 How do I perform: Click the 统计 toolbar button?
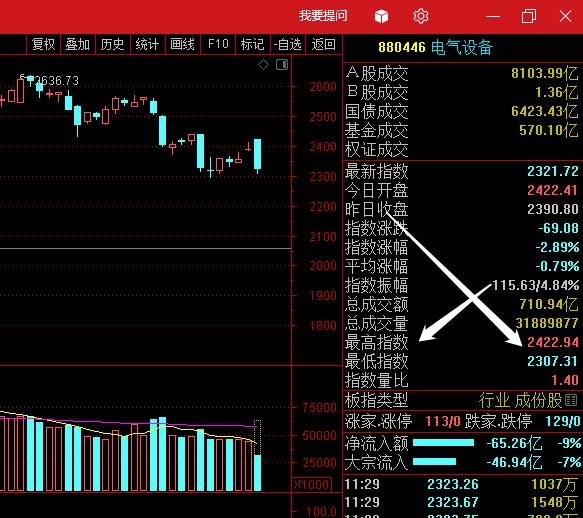pyautogui.click(x=147, y=44)
